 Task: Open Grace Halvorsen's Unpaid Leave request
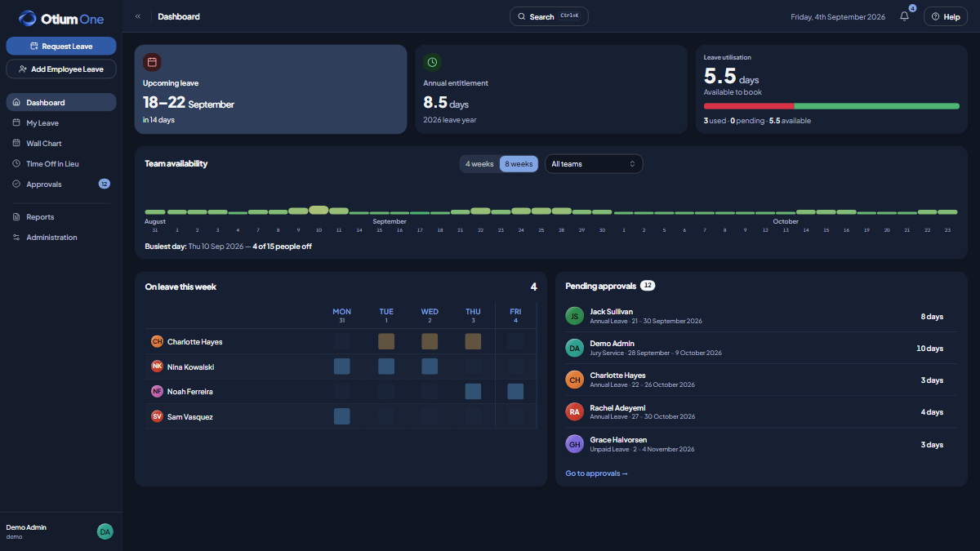761,444
